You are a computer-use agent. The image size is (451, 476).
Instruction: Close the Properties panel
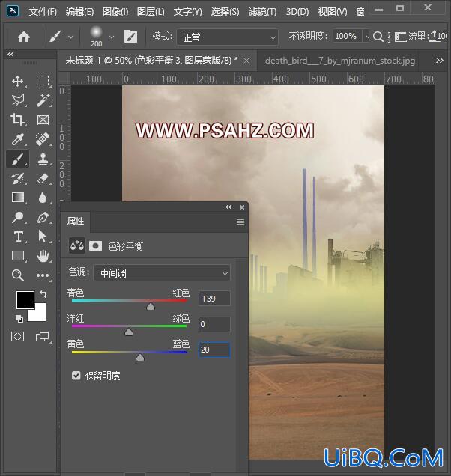pos(242,207)
